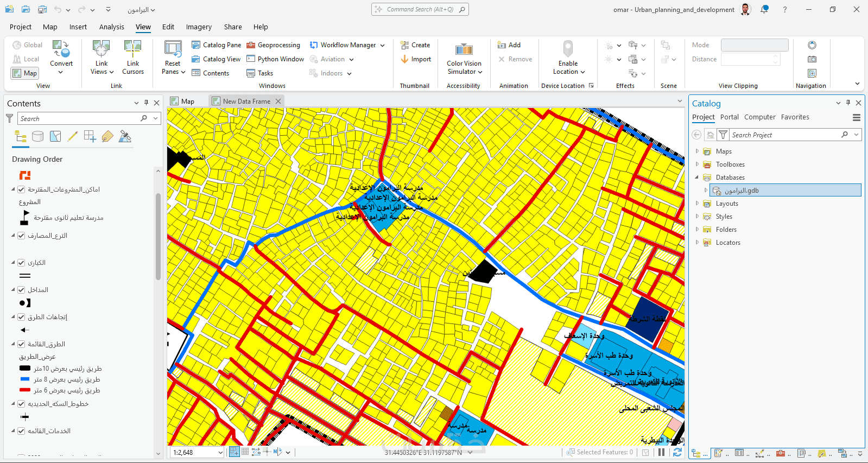868x463 pixels.
Task: Select Link Cursors tool
Action: pyautogui.click(x=133, y=58)
